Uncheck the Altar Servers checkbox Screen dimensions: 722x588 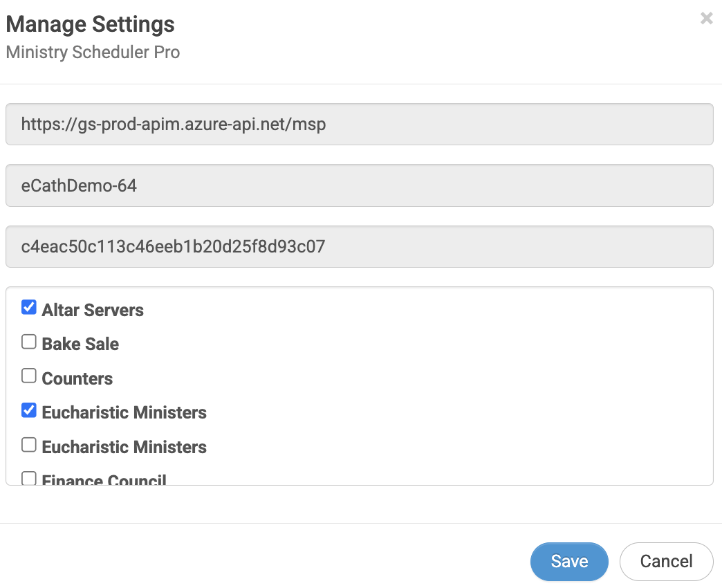pyautogui.click(x=29, y=308)
